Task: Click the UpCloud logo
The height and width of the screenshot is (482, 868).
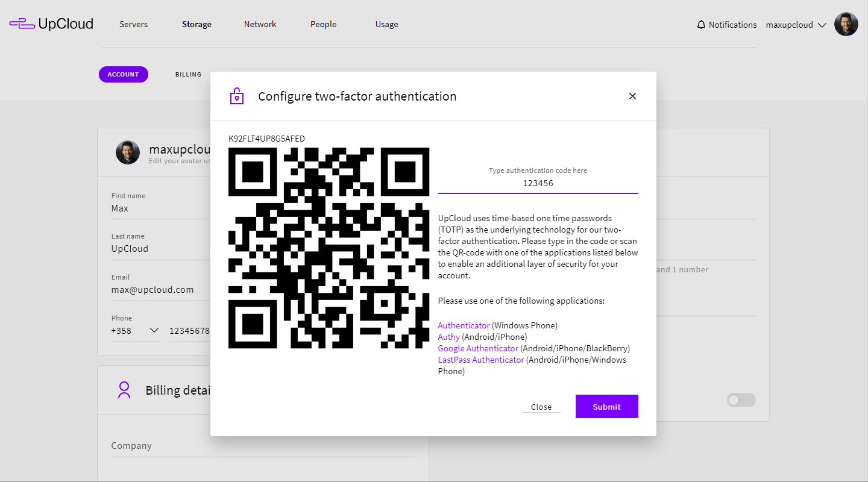Action: [51, 24]
